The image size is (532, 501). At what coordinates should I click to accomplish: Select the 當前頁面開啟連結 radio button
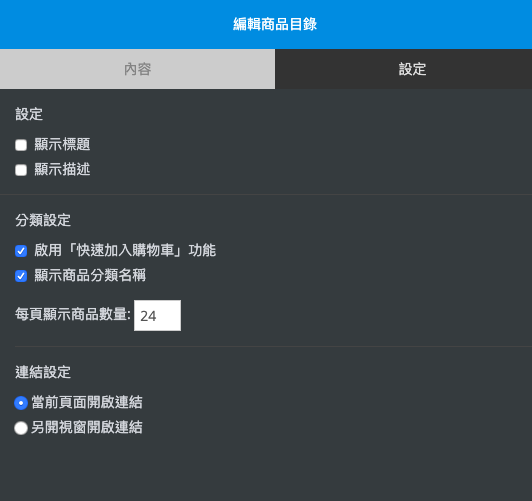coord(21,403)
